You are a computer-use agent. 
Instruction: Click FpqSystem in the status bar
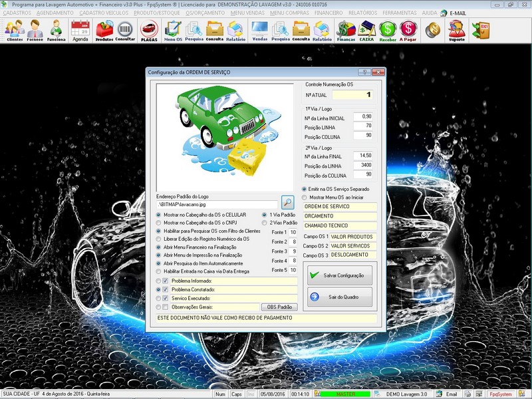(x=501, y=394)
